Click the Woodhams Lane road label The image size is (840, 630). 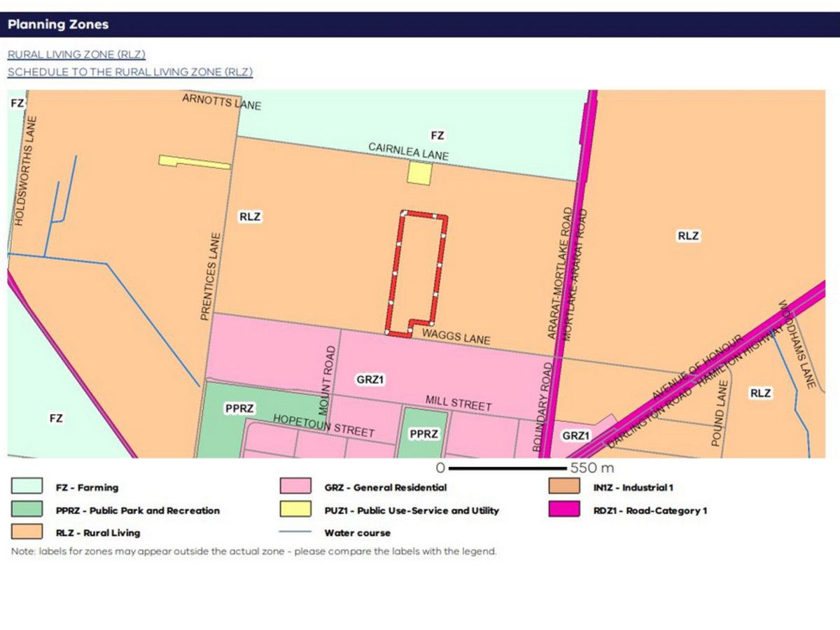(x=797, y=344)
